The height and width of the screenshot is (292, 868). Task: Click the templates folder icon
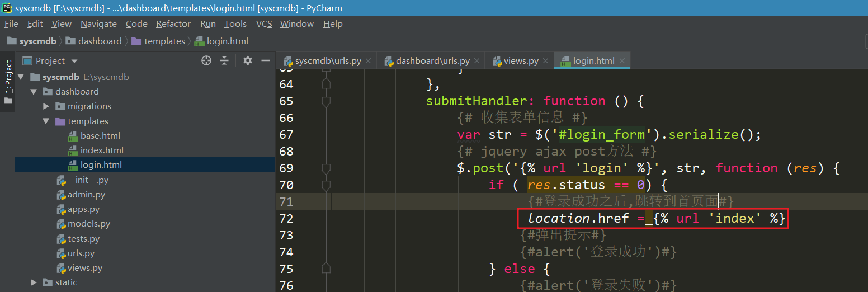click(x=60, y=121)
